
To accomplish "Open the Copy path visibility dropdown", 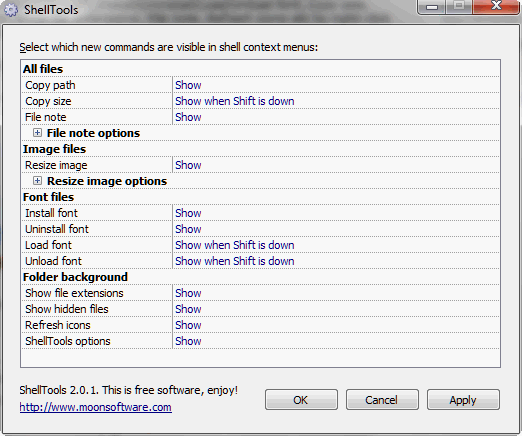I will 336,85.
